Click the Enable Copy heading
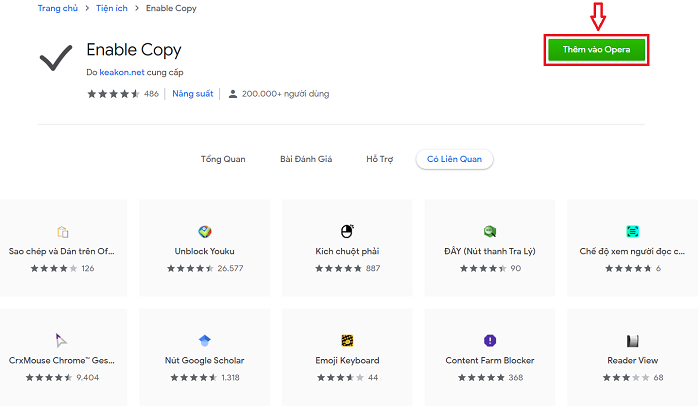 pos(134,50)
